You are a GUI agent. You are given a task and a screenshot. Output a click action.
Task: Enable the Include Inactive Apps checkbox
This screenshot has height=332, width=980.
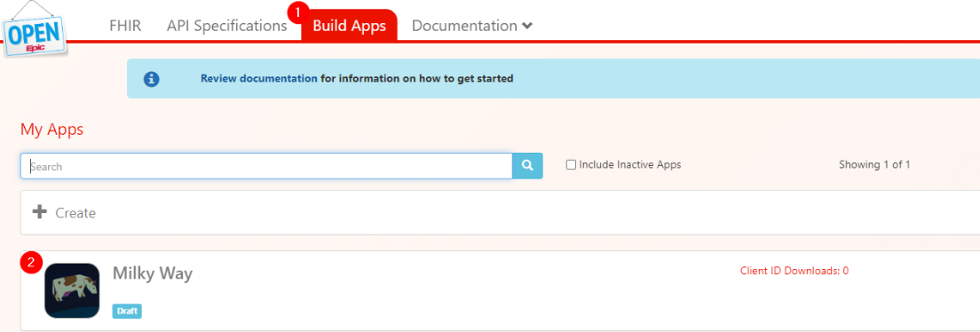[x=571, y=165]
